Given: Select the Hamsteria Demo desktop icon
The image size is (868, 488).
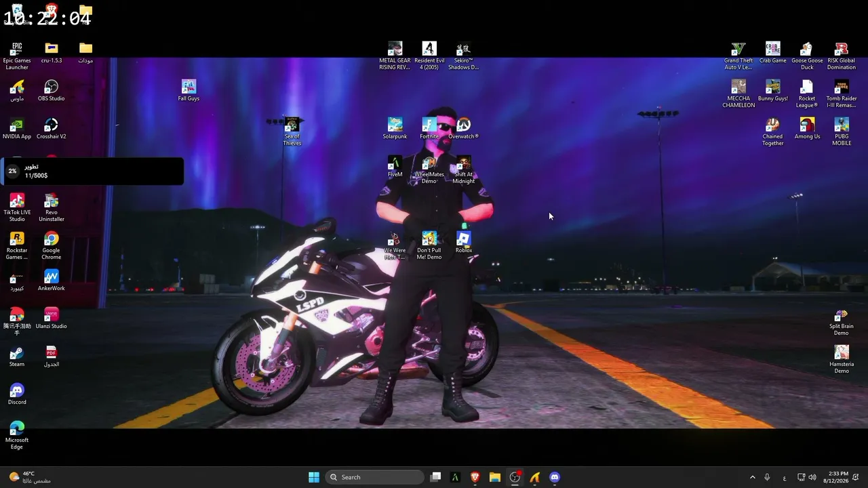Looking at the screenshot, I should pos(842,359).
